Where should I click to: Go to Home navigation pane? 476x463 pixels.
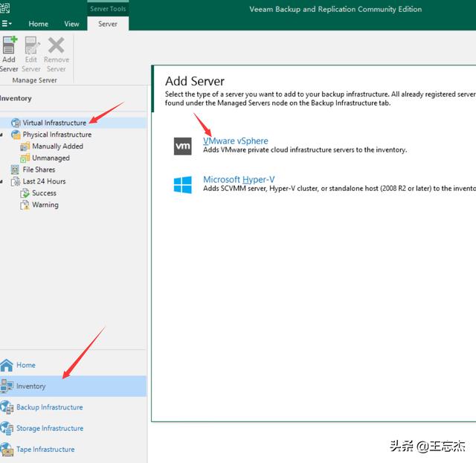(x=26, y=365)
